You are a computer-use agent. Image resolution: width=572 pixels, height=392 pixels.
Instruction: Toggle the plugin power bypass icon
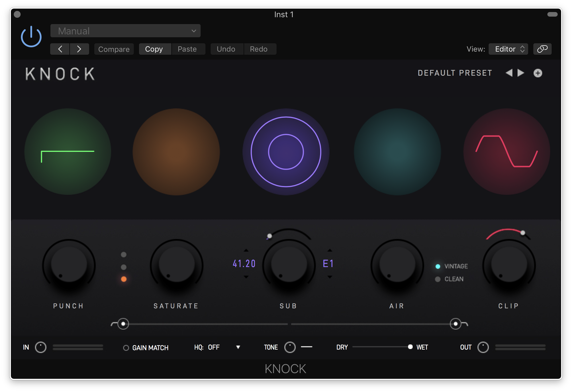(x=31, y=37)
